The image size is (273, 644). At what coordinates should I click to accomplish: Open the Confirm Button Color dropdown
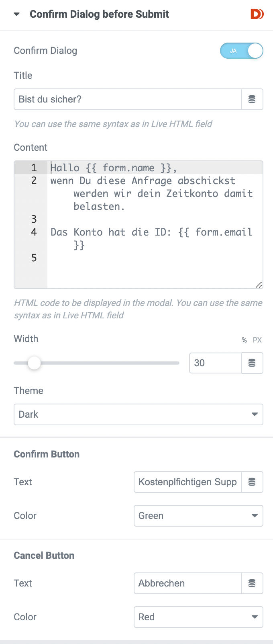[198, 516]
